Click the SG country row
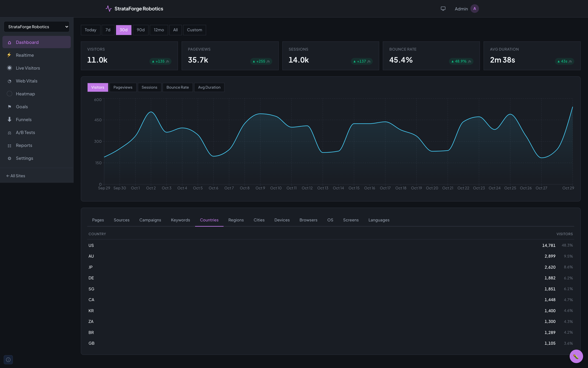 point(330,289)
